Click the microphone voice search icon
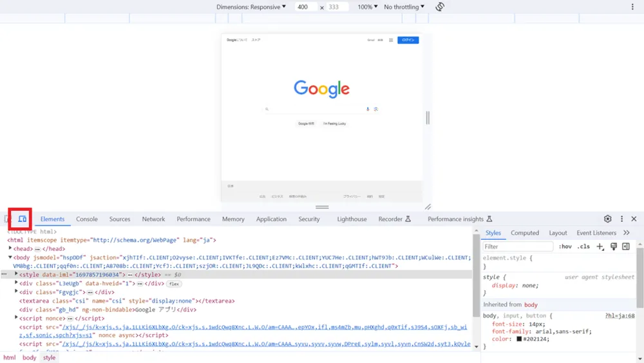Image resolution: width=644 pixels, height=363 pixels. [368, 109]
